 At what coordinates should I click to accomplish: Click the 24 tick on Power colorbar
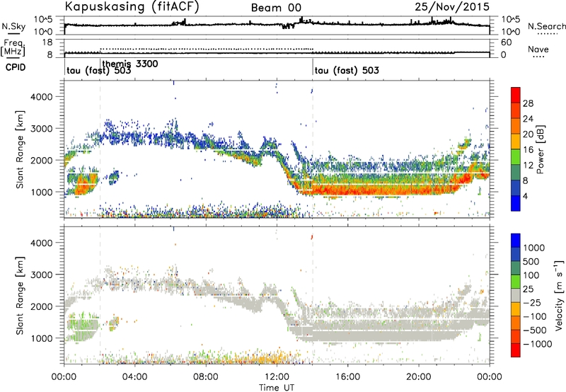[x=528, y=119]
